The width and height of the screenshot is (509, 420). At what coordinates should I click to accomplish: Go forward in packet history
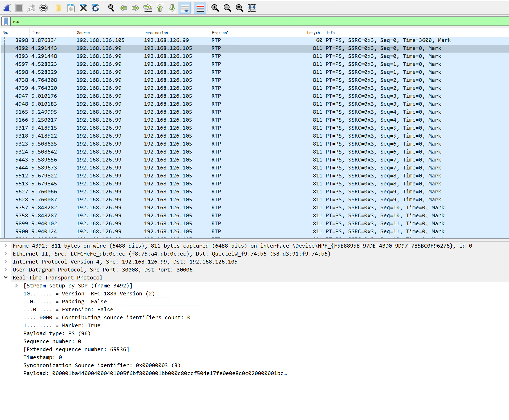pyautogui.click(x=135, y=8)
